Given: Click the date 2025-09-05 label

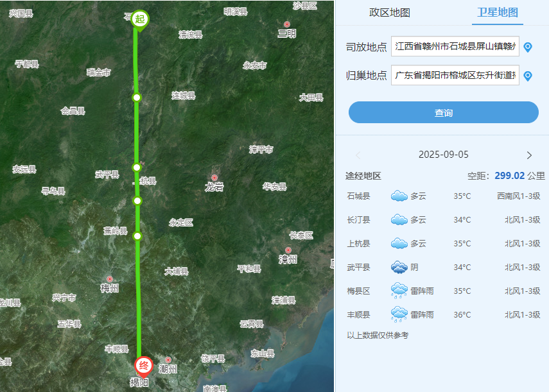Looking at the screenshot, I should coord(444,155).
